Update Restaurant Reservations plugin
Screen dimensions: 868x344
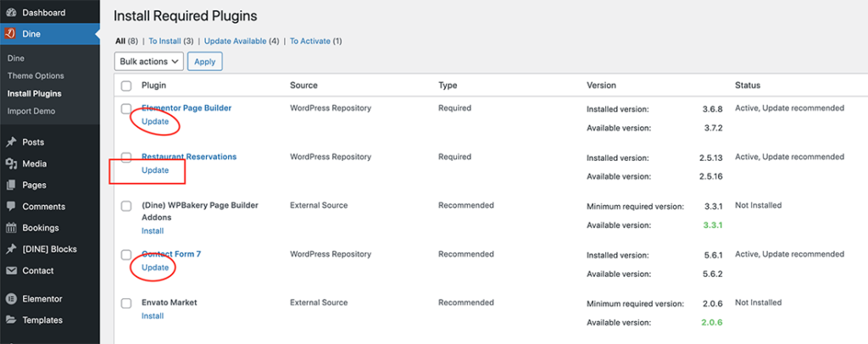point(155,169)
